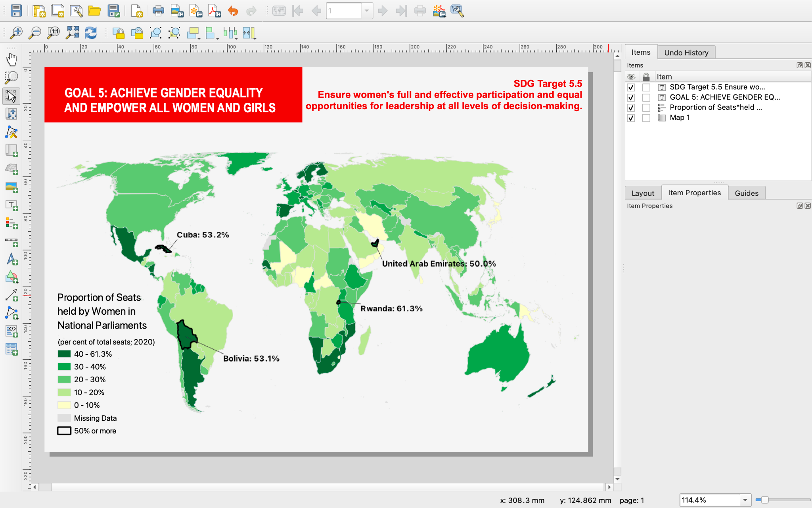Hide the Map 1 item using its checkbox
The width and height of the screenshot is (812, 508).
coord(631,117)
